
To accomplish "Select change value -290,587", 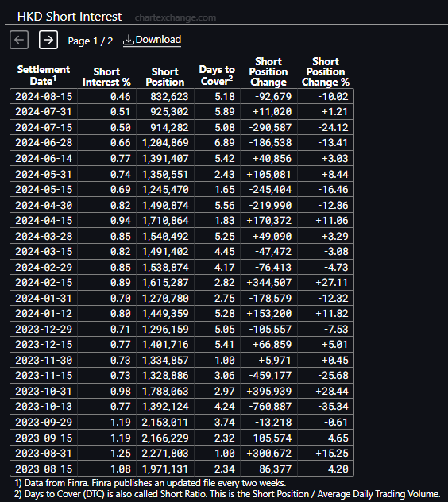I will pyautogui.click(x=270, y=127).
